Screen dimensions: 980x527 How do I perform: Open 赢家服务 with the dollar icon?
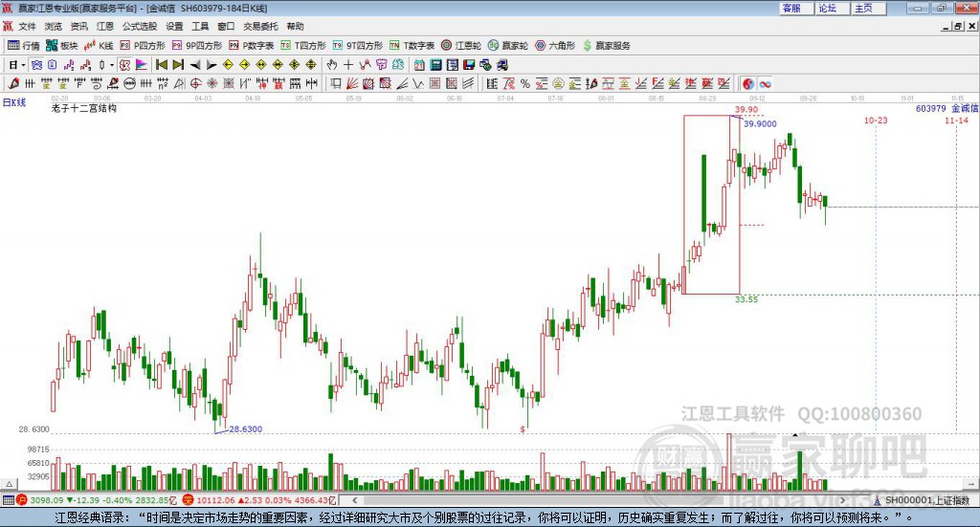[x=606, y=46]
